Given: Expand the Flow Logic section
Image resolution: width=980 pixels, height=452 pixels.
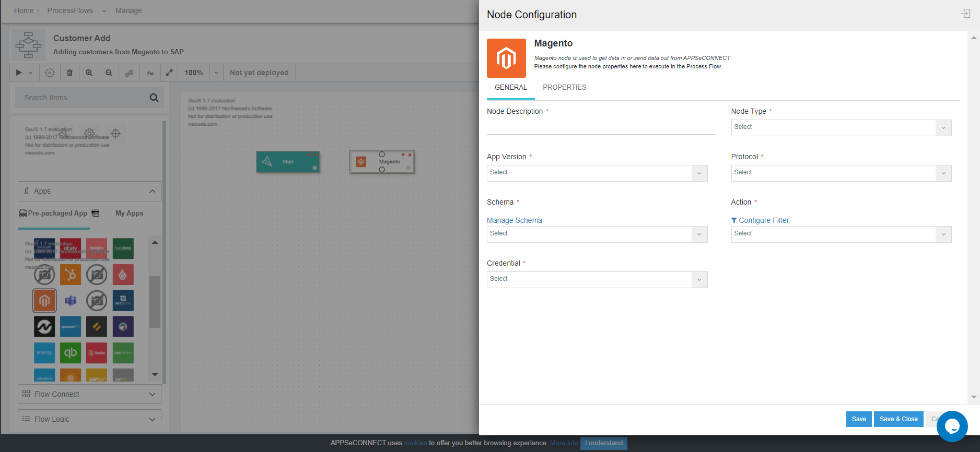Looking at the screenshot, I should coord(90,417).
